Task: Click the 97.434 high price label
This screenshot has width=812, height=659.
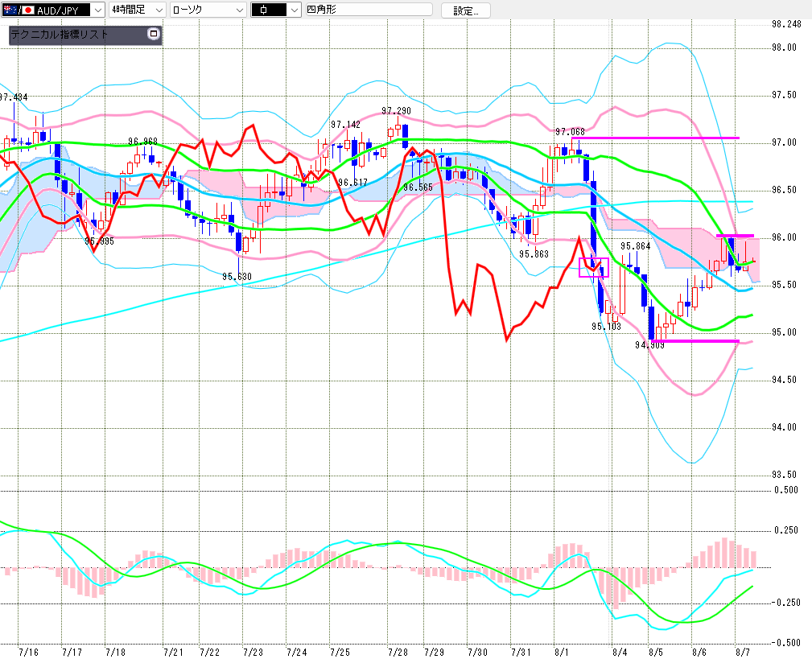Action: (14, 97)
